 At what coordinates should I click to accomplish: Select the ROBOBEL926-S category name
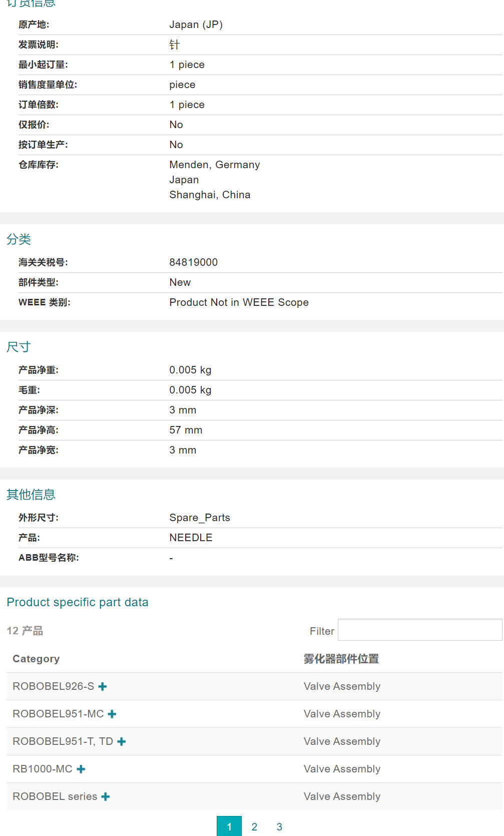click(53, 686)
